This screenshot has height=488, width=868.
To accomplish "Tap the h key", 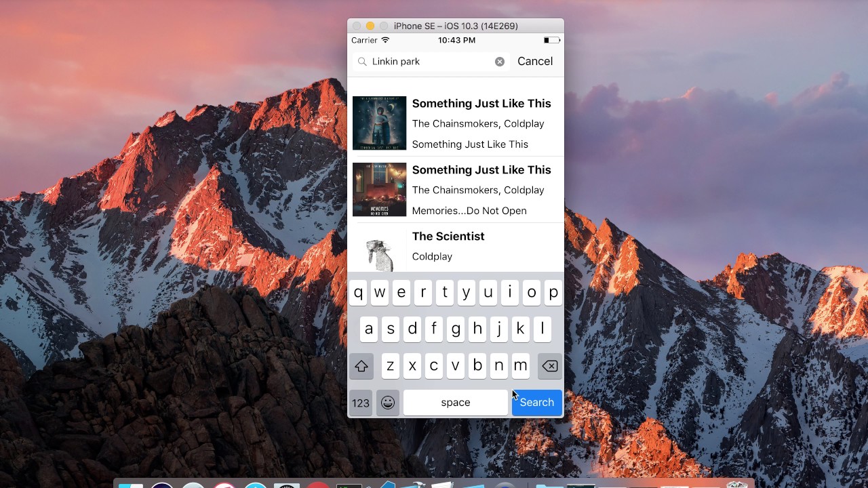I will [477, 329].
